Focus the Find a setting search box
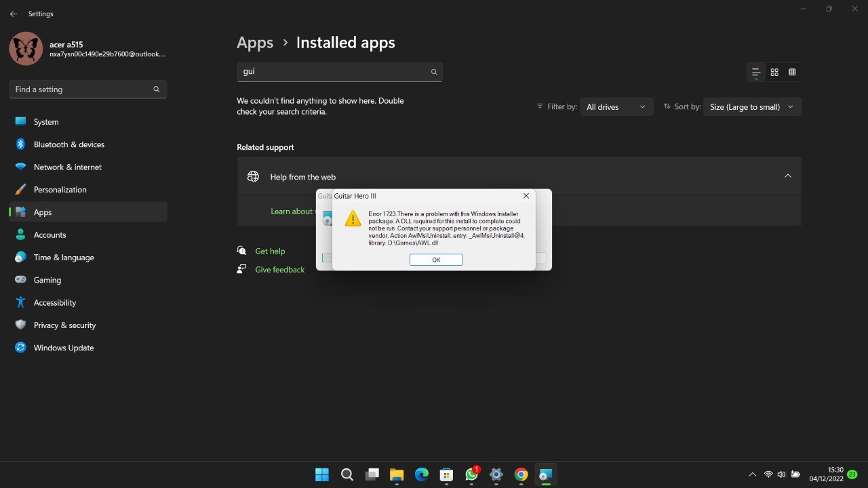 tap(88, 89)
